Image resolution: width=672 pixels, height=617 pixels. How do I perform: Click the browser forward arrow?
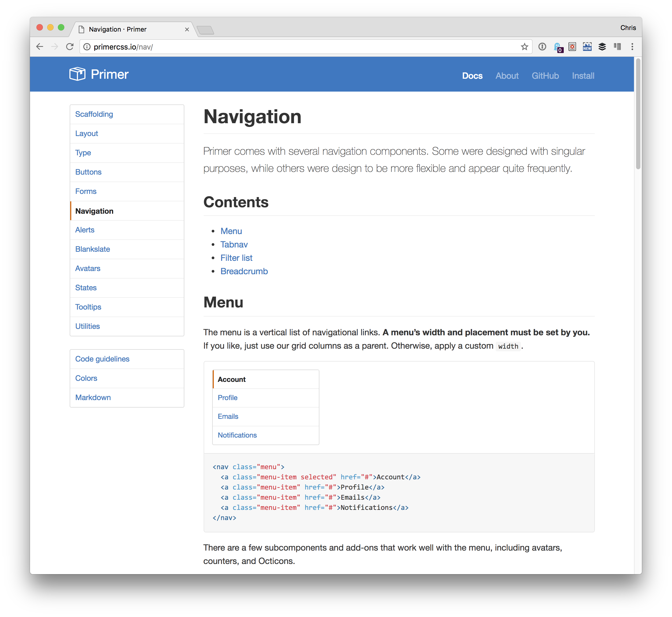click(55, 47)
